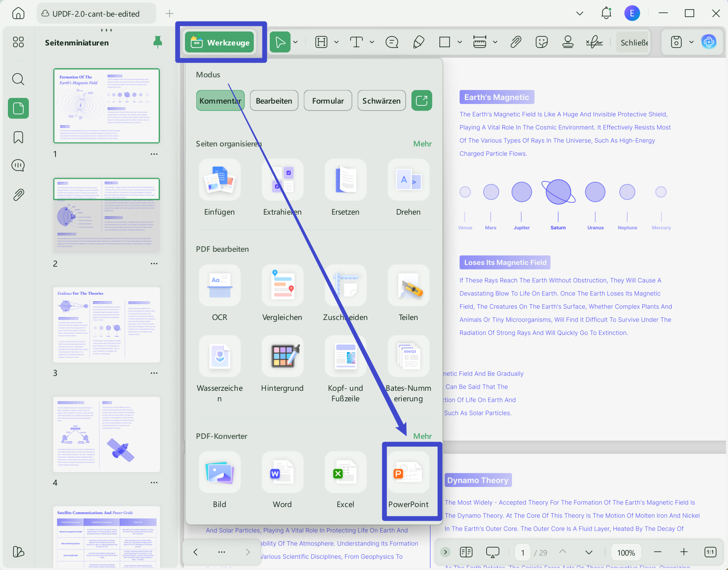Convert PDF to Word
The height and width of the screenshot is (570, 728).
282,480
